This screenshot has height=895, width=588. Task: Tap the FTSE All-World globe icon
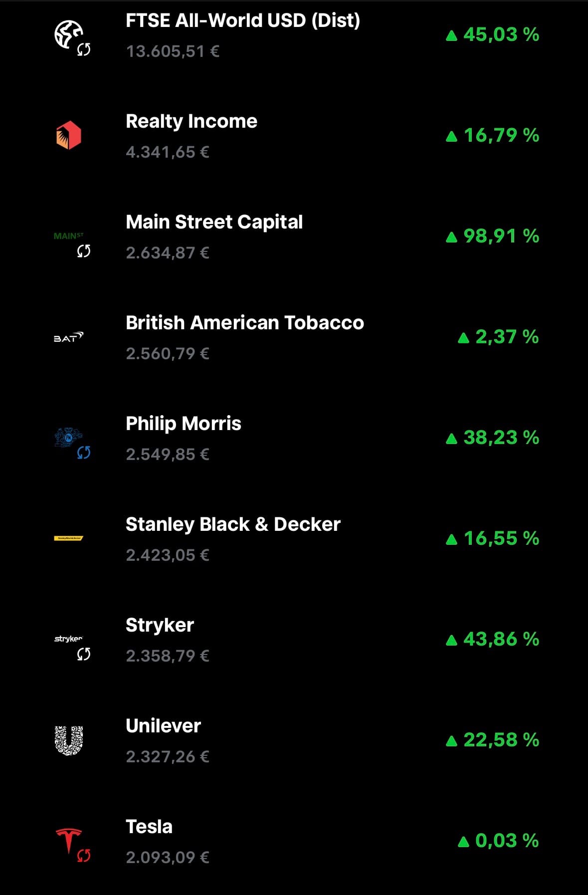[x=68, y=34]
